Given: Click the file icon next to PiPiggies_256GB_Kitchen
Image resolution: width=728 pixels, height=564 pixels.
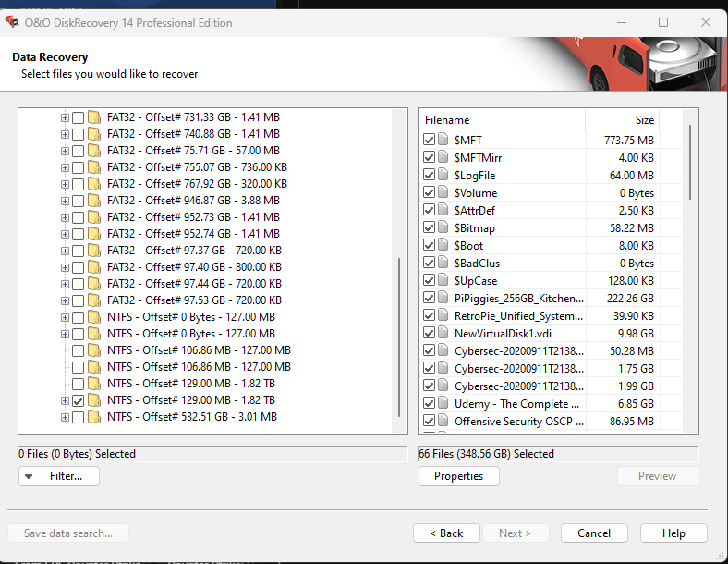Looking at the screenshot, I should coord(443,298).
